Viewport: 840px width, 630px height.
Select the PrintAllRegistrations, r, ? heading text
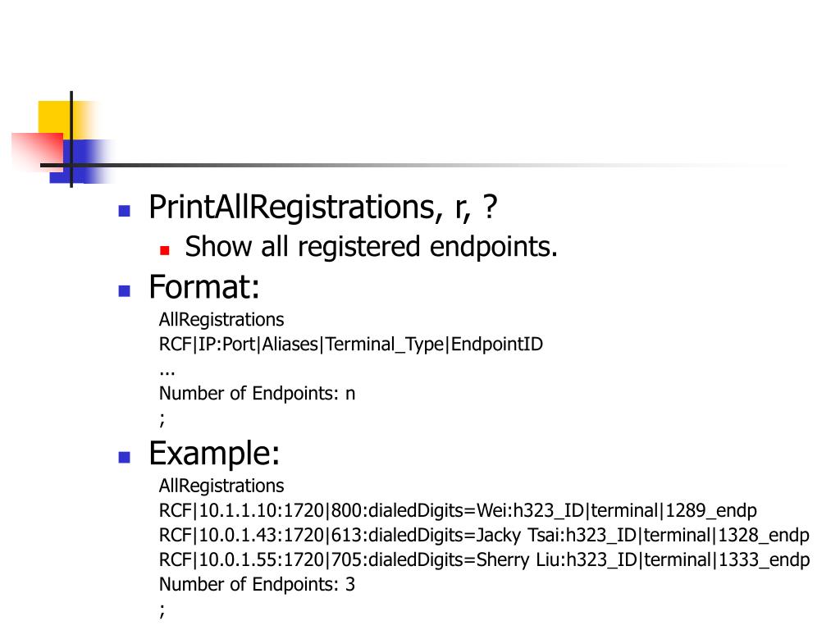323,208
